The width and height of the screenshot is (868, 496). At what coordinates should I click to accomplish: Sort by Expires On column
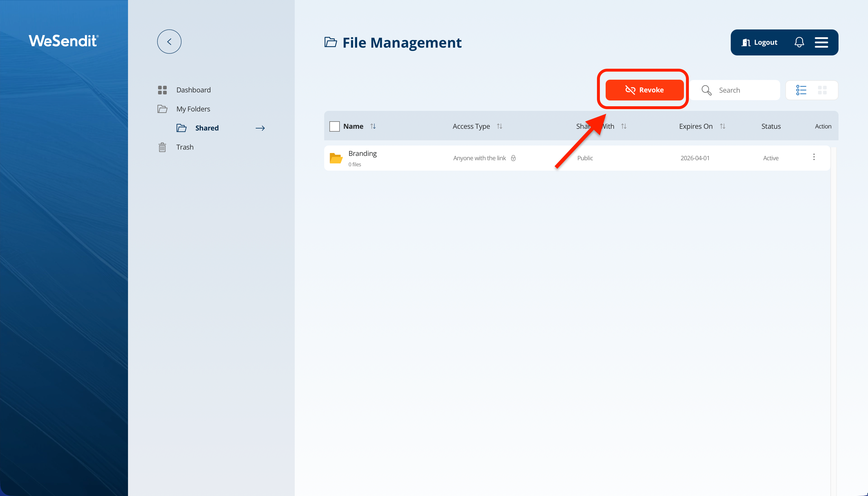[722, 126]
